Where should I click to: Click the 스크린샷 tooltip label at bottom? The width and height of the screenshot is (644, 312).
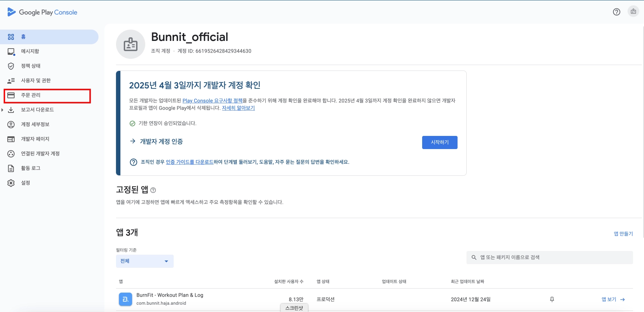294,308
